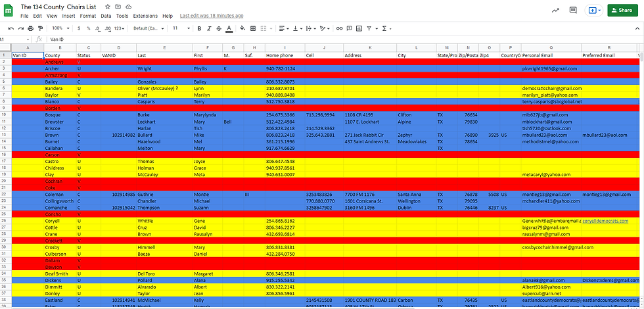Select row 13 header
This screenshot has height=309, width=644.
(6, 135)
